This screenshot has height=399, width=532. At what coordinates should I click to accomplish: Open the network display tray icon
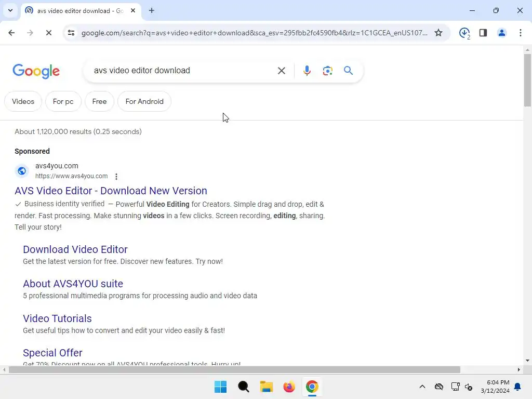coord(455,387)
